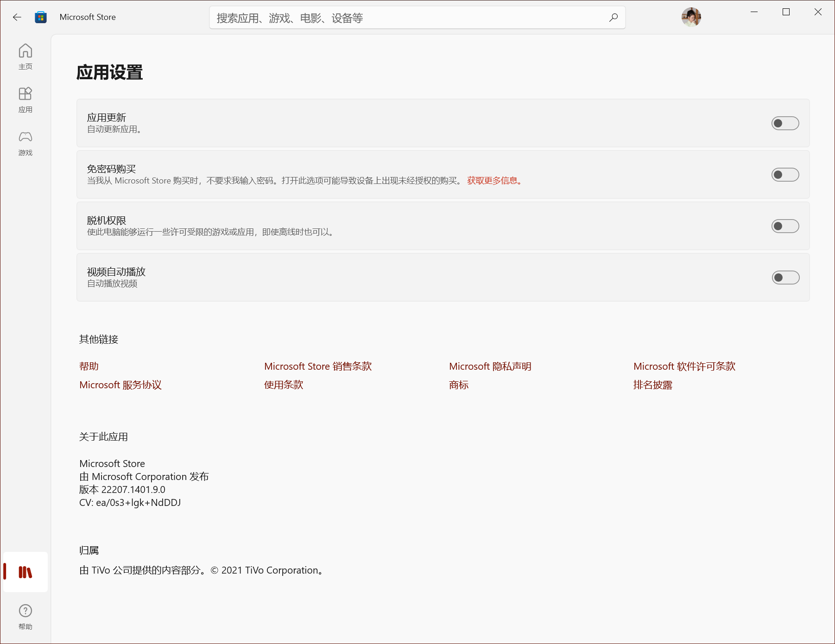
Task: Open the 主页 home sidebar icon
Action: coord(25,57)
